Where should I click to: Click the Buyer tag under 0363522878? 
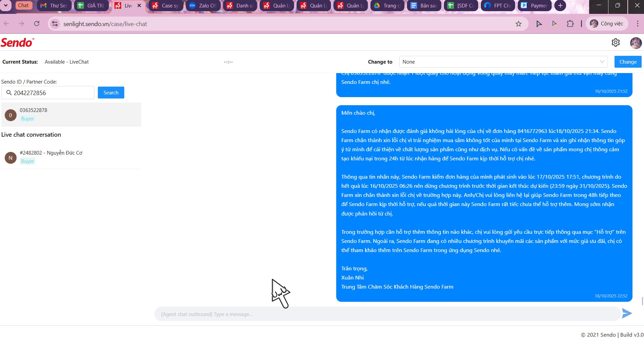(27, 119)
